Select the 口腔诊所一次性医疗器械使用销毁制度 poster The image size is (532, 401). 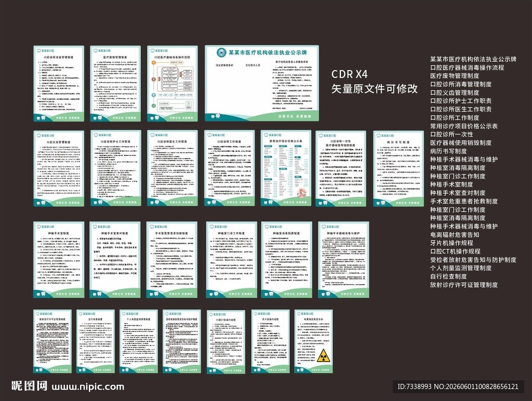click(x=341, y=169)
